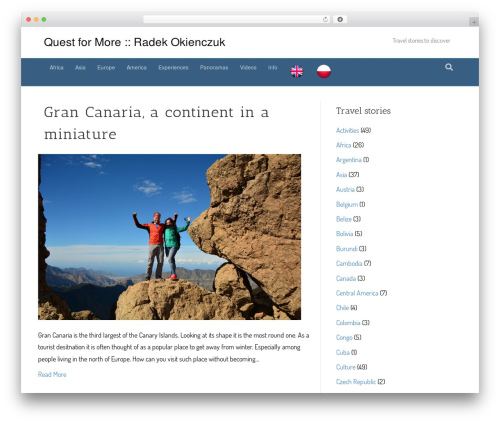Click the browser address bar
The height and width of the screenshot is (423, 500).
pyautogui.click(x=237, y=19)
